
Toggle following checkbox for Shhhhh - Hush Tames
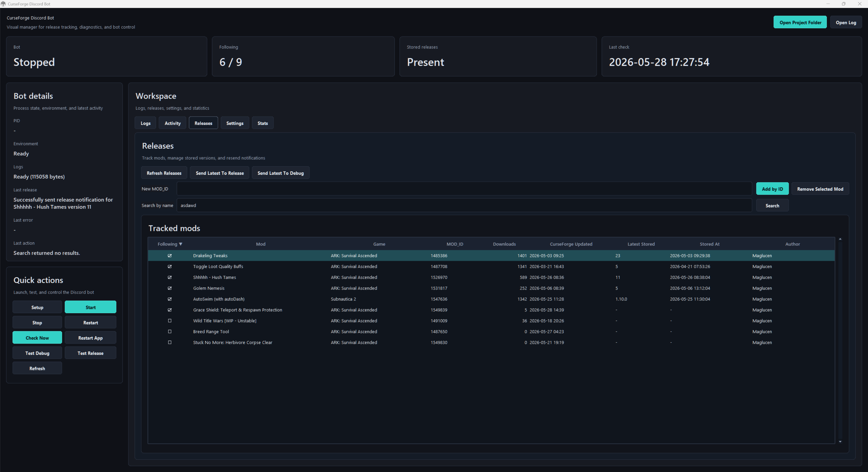pos(170,277)
